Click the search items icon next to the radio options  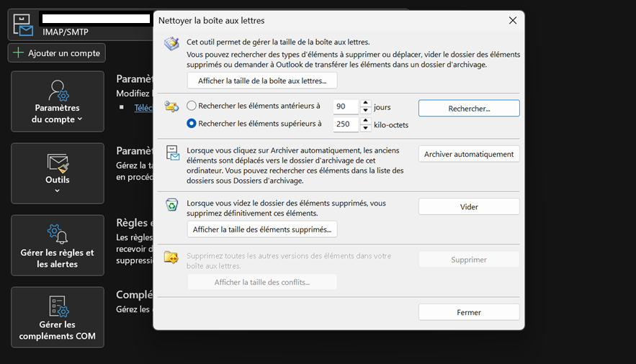[x=171, y=107]
